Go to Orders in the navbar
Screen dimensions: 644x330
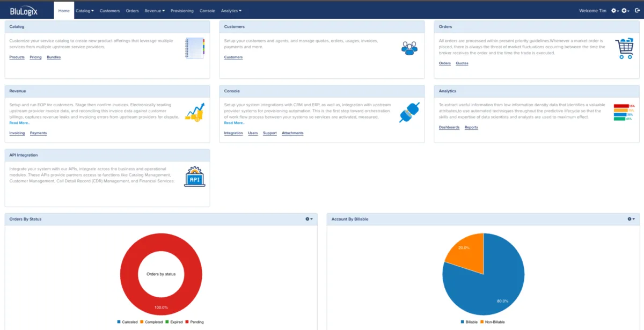[x=132, y=11]
